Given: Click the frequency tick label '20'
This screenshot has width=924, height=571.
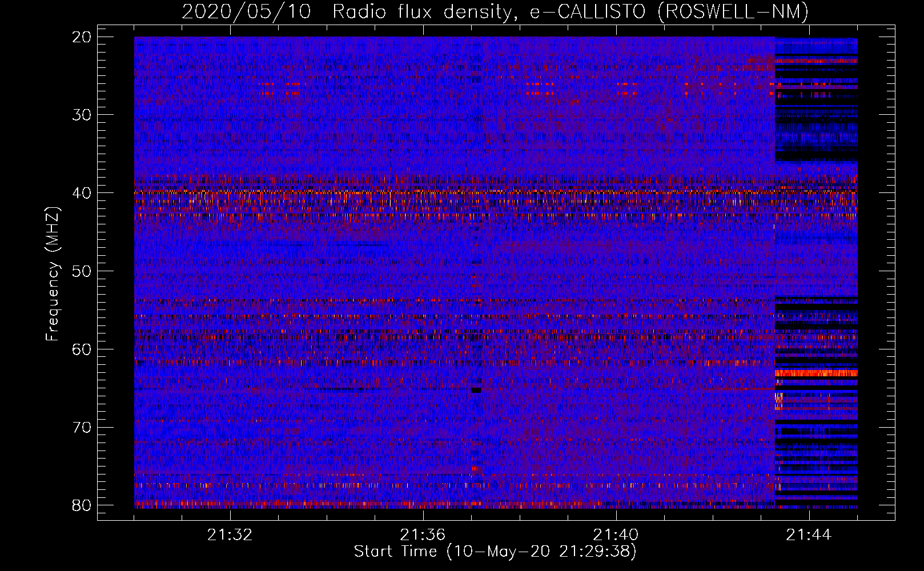Looking at the screenshot, I should click(x=82, y=37).
